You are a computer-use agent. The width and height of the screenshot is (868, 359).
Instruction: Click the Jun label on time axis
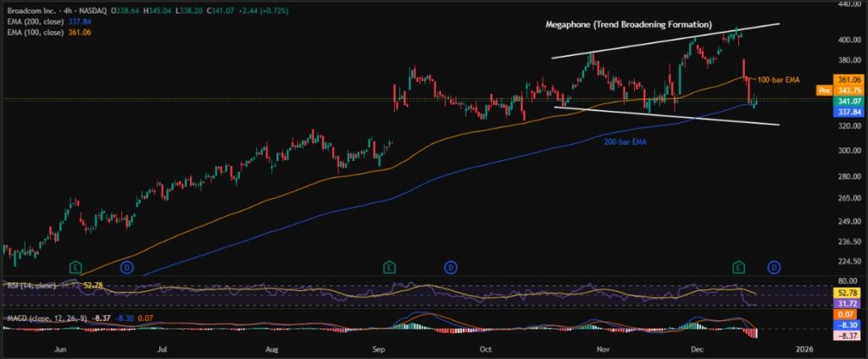[x=61, y=349]
